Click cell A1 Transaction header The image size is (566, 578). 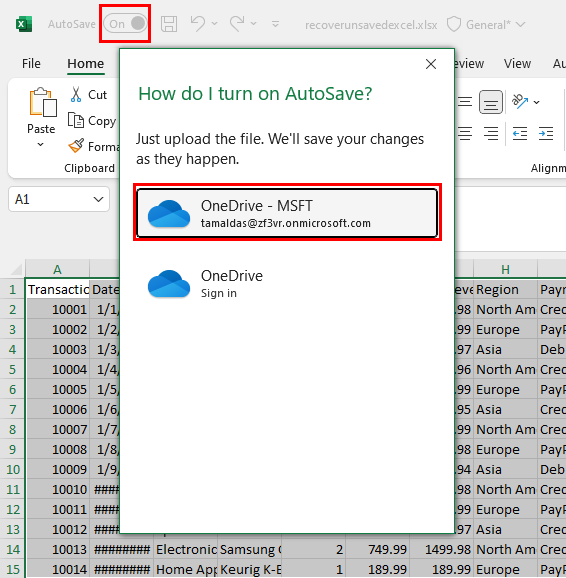click(58, 290)
